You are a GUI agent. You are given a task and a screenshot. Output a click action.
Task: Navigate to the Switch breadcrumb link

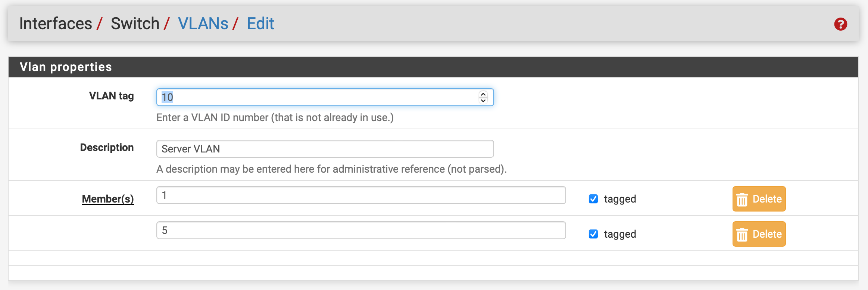135,23
